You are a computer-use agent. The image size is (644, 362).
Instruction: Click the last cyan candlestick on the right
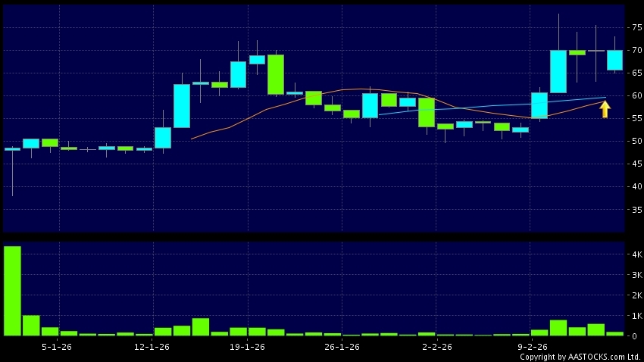[614, 60]
